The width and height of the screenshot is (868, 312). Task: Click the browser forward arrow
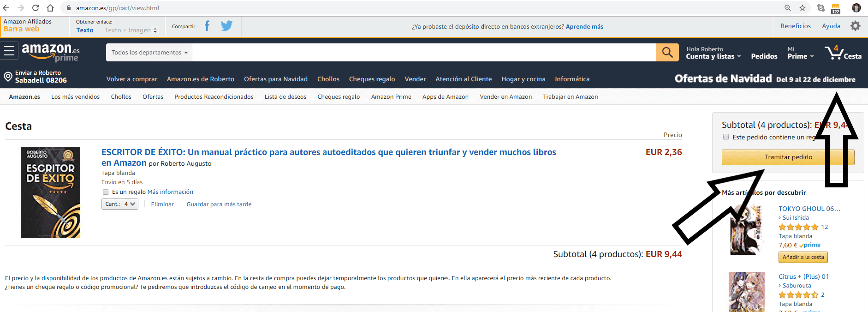coord(21,8)
